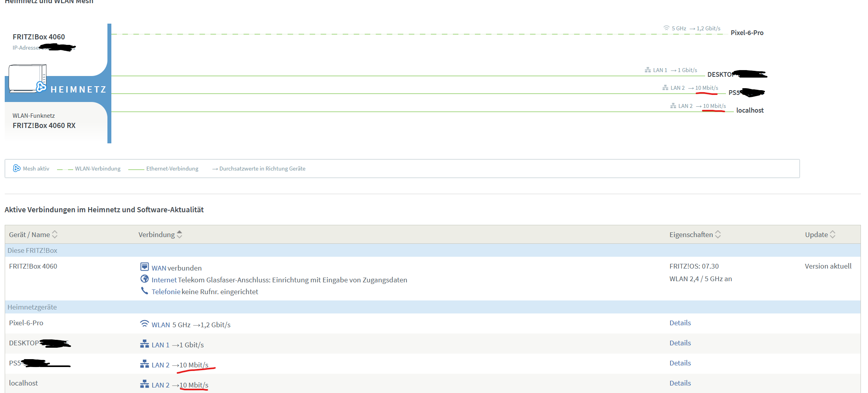Open Details for Pixel-6-Pro

680,323
